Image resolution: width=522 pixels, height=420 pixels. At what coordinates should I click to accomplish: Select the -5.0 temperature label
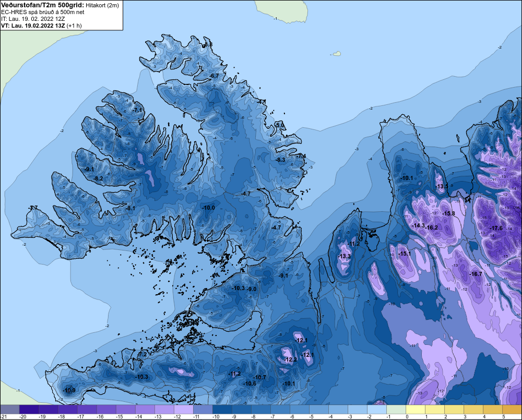280,125
